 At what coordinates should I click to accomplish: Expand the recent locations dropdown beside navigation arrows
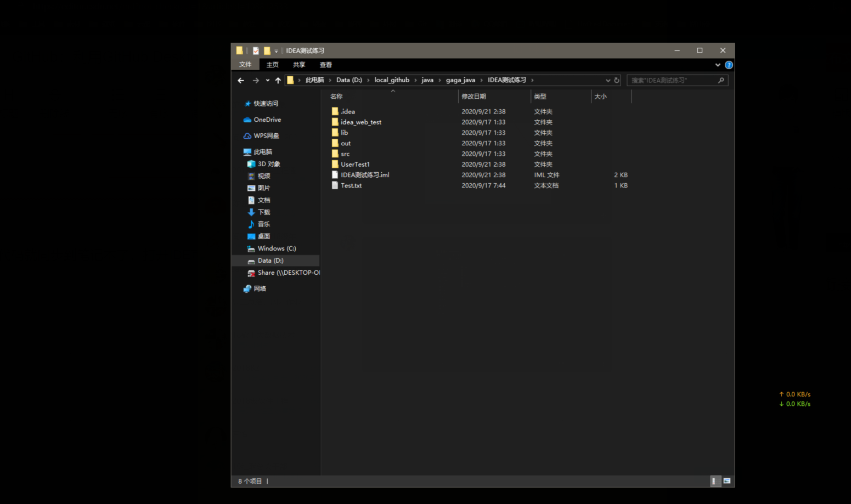pos(267,80)
